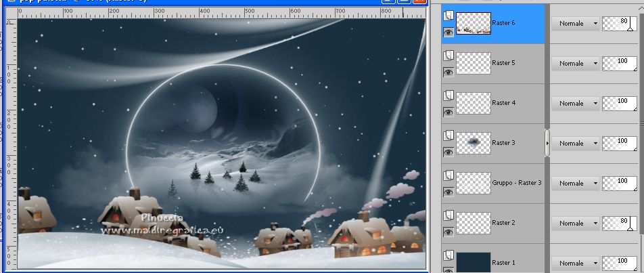
Task: Hide the Raster 3 layer eye icon
Action: coord(448,152)
